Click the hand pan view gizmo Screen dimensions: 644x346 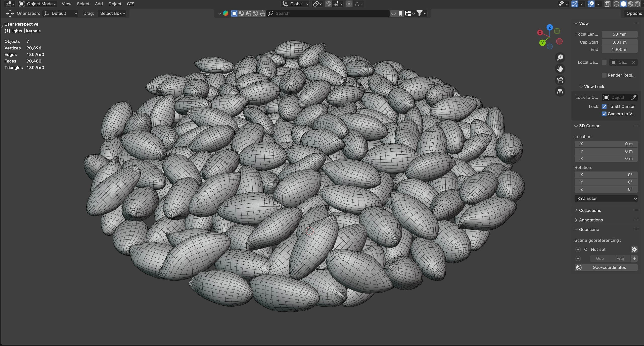click(x=560, y=69)
